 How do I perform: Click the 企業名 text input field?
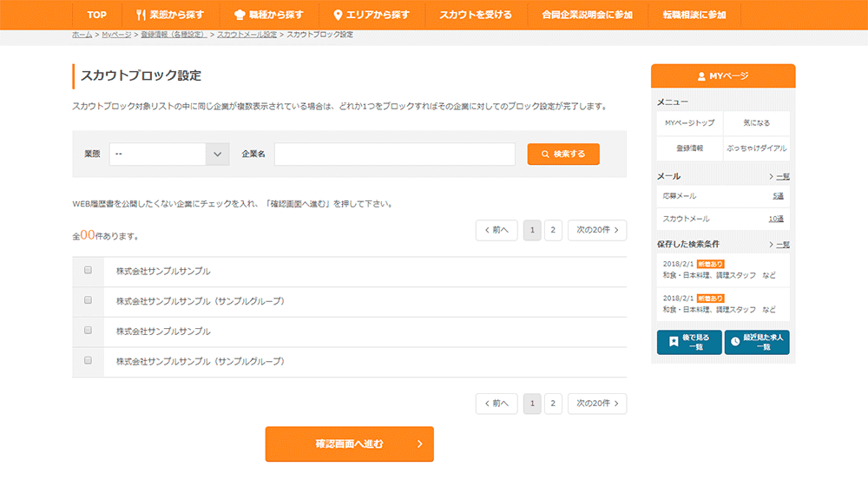(x=395, y=154)
